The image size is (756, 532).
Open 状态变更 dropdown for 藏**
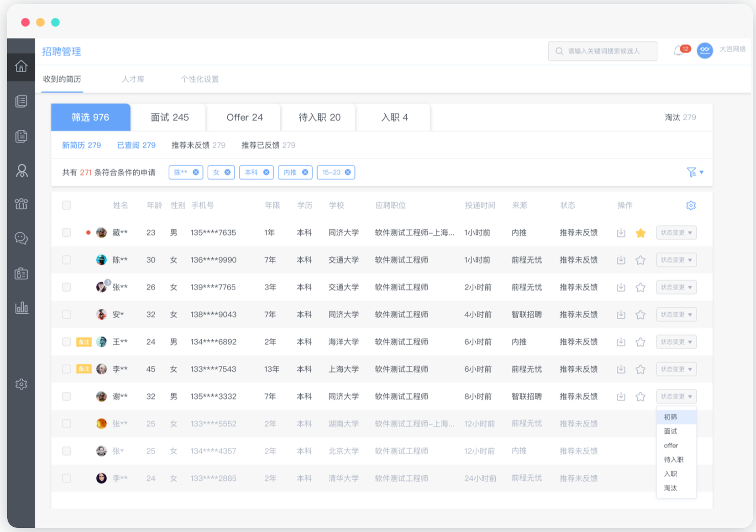tap(676, 233)
